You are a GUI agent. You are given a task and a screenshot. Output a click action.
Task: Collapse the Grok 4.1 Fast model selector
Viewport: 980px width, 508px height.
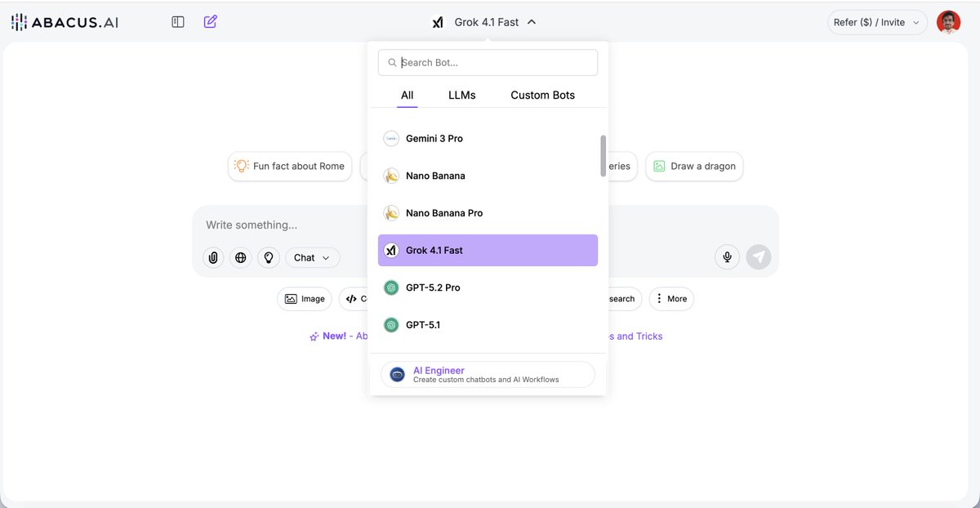point(484,22)
